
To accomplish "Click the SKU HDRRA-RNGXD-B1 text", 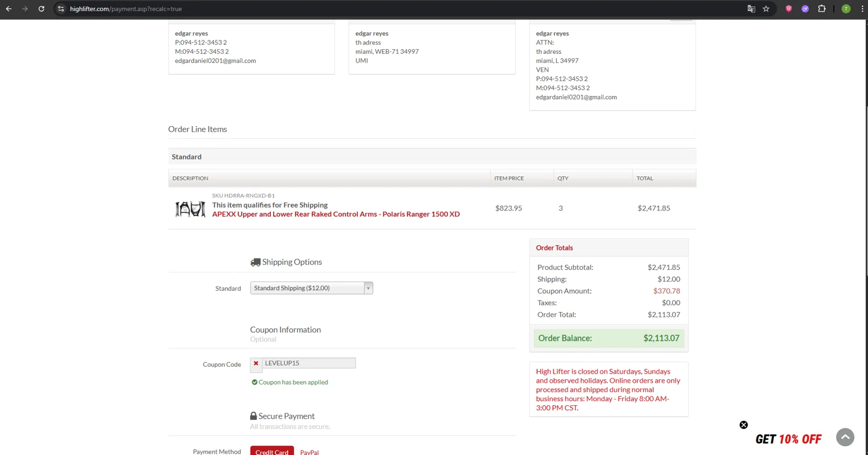I will pos(244,195).
